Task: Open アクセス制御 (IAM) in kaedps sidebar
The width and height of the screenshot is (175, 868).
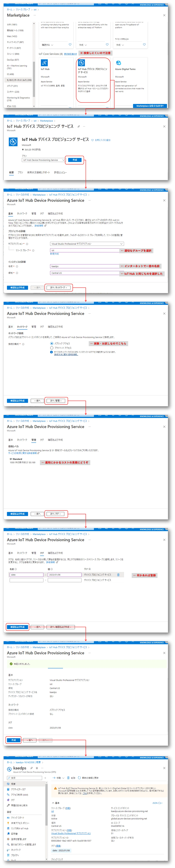Action: [19, 795]
